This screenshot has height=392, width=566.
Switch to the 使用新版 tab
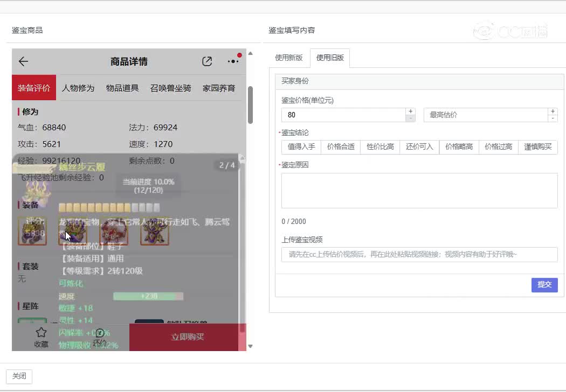(x=289, y=58)
